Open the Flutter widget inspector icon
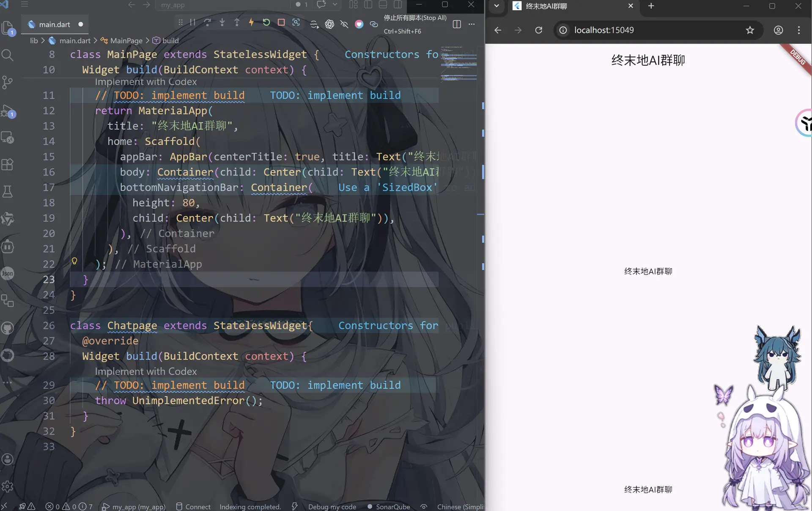Image resolution: width=812 pixels, height=511 pixels. (296, 22)
